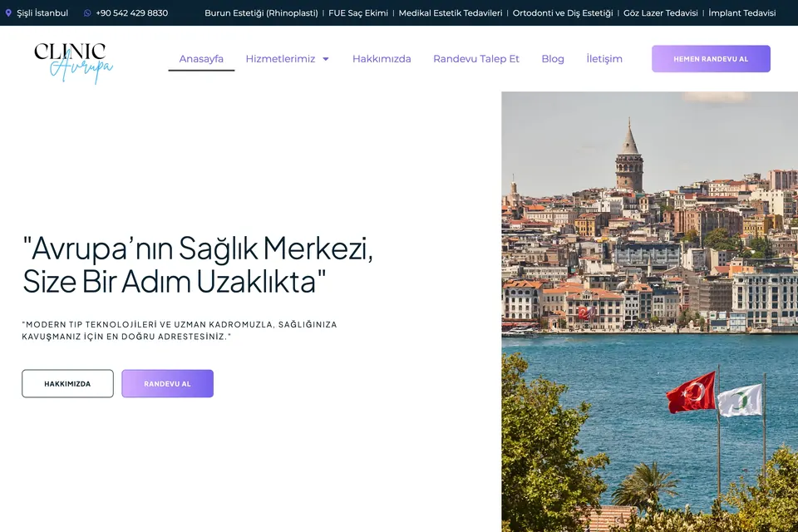
Task: Follow the Medikal Estetik Tedavileri link
Action: pos(451,13)
